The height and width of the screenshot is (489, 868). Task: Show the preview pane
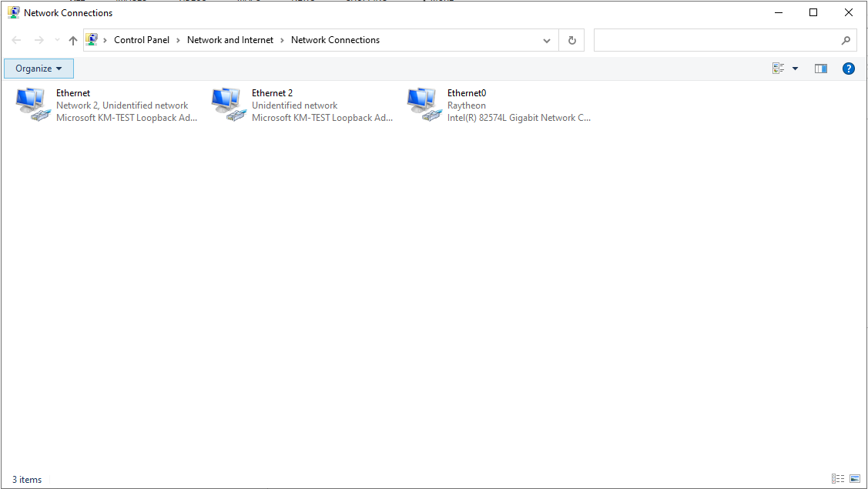(x=820, y=69)
